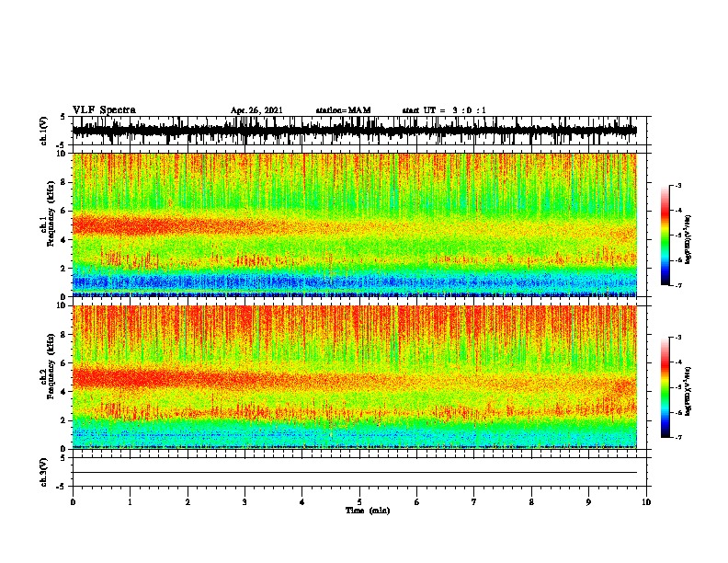The height and width of the screenshot is (563, 728).
Task: Click the ch.2 spectrogram color scale bar
Action: pos(665,387)
